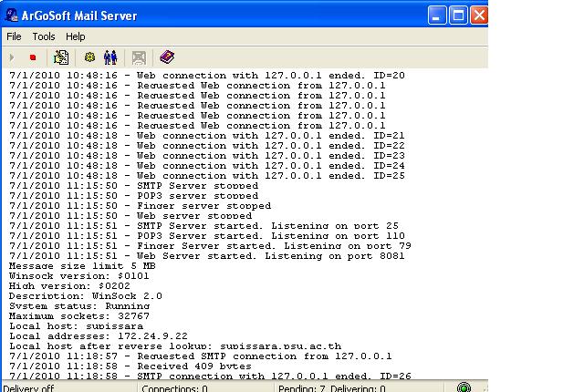The image size is (584, 392).
Task: Open Users icon with two people
Action: [110, 57]
